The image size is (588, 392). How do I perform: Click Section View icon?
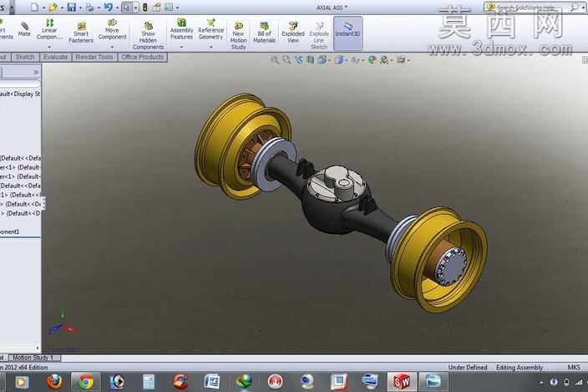tap(310, 59)
